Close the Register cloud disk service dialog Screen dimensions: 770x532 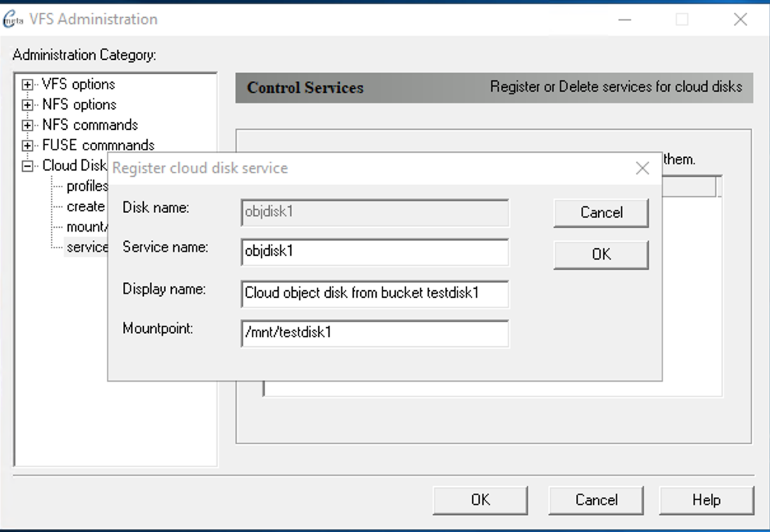tap(642, 169)
